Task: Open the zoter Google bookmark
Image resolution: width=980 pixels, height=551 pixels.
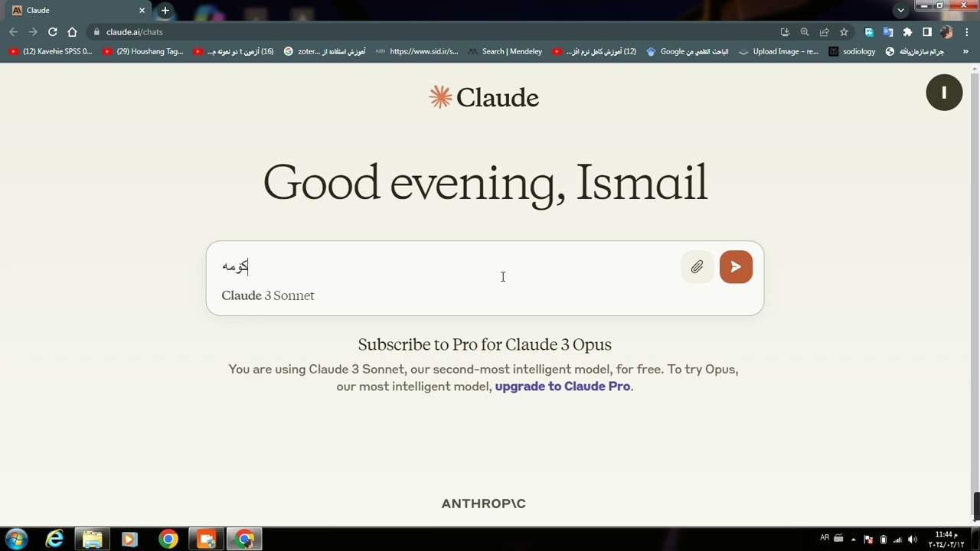Action: point(324,52)
